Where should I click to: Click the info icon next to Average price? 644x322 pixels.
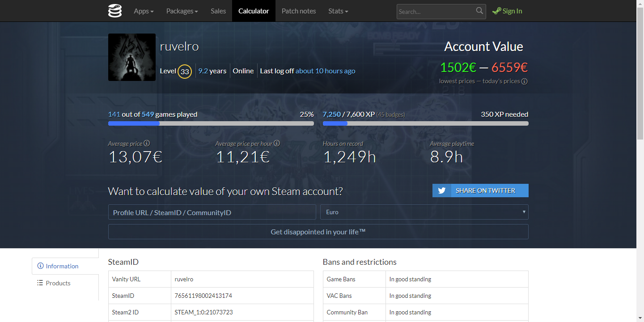(147, 144)
